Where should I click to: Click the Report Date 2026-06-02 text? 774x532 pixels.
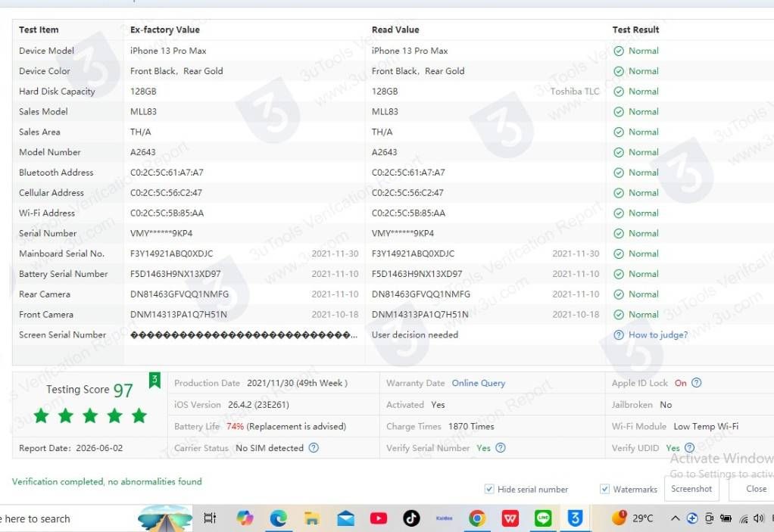70,448
